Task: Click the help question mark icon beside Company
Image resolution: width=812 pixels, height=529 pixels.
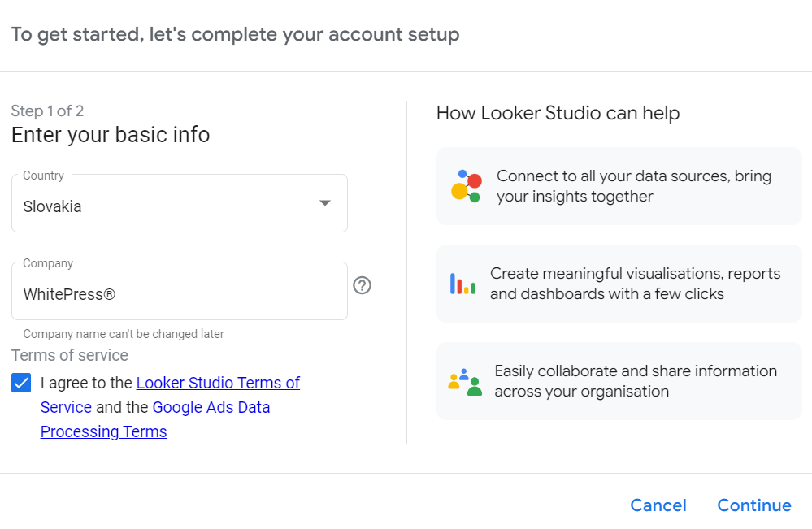Action: point(363,285)
